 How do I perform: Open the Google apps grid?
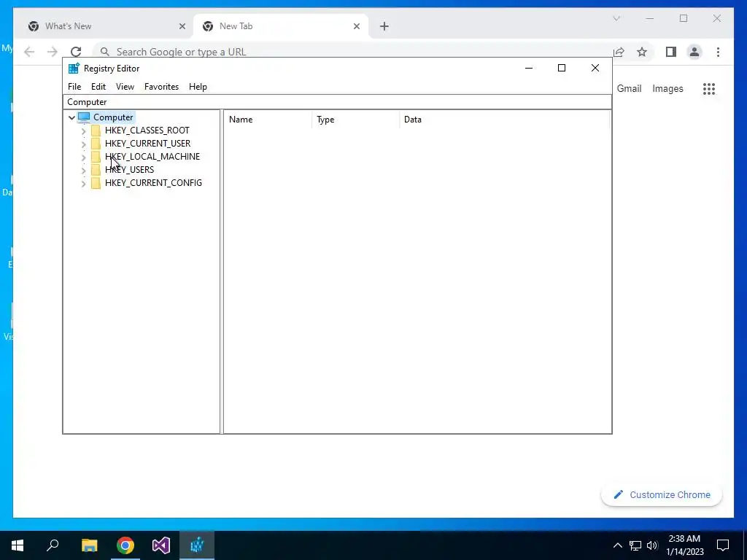click(709, 88)
